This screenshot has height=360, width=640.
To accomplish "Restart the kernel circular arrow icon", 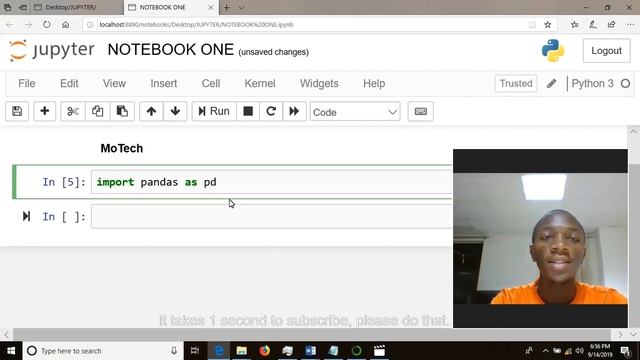I will 271,111.
